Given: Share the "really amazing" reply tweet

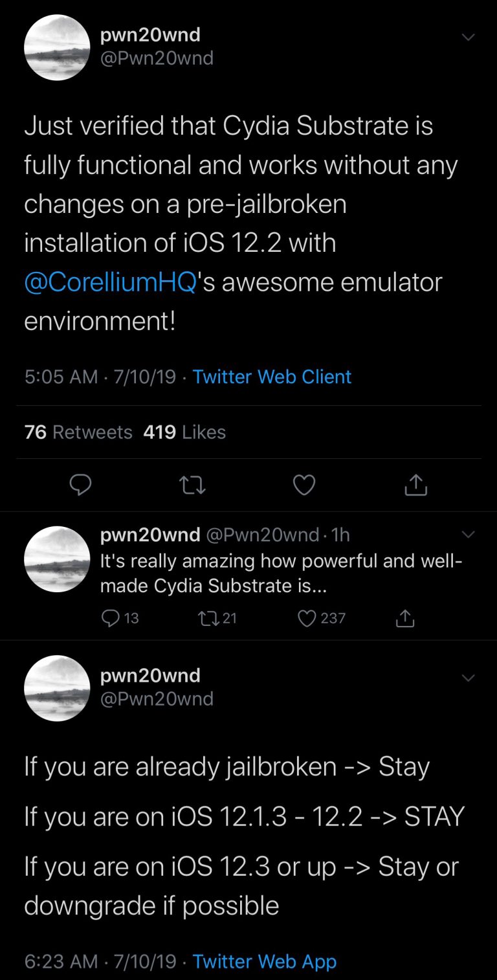Looking at the screenshot, I should 404,618.
